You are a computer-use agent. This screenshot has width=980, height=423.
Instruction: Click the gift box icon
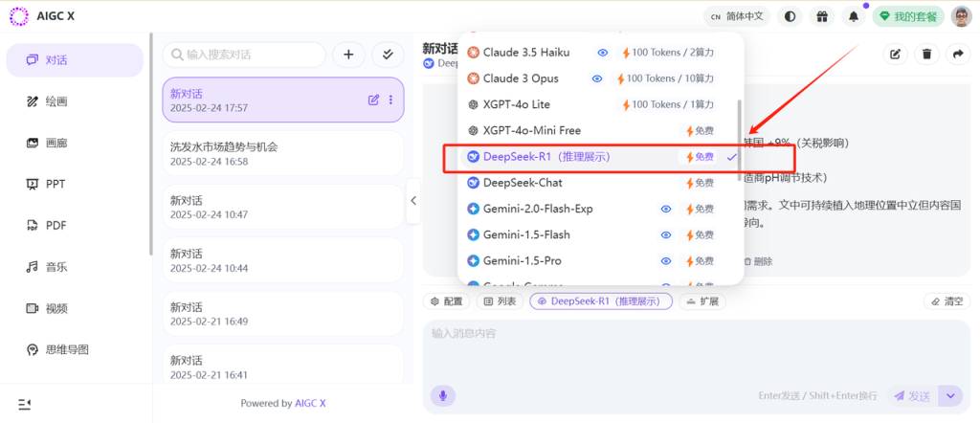(x=822, y=17)
